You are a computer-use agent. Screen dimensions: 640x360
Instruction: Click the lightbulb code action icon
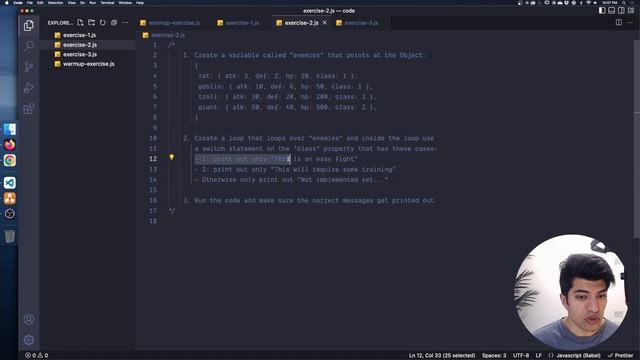point(171,157)
